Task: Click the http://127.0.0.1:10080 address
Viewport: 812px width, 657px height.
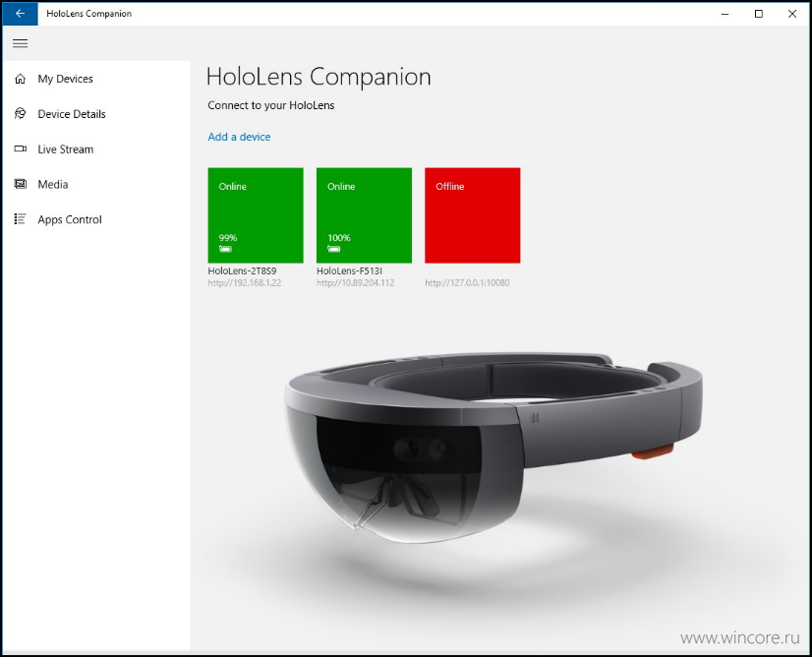Action: pyautogui.click(x=467, y=283)
